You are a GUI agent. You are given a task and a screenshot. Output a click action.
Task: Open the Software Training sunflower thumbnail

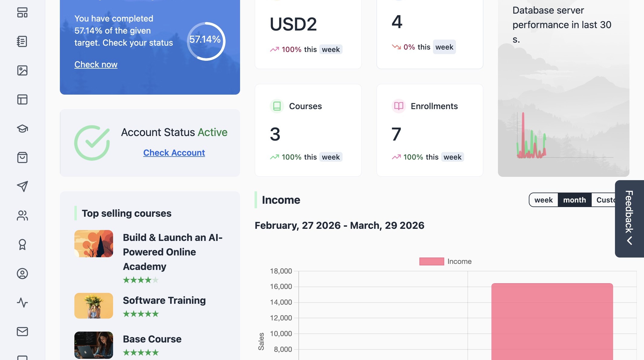(x=94, y=306)
